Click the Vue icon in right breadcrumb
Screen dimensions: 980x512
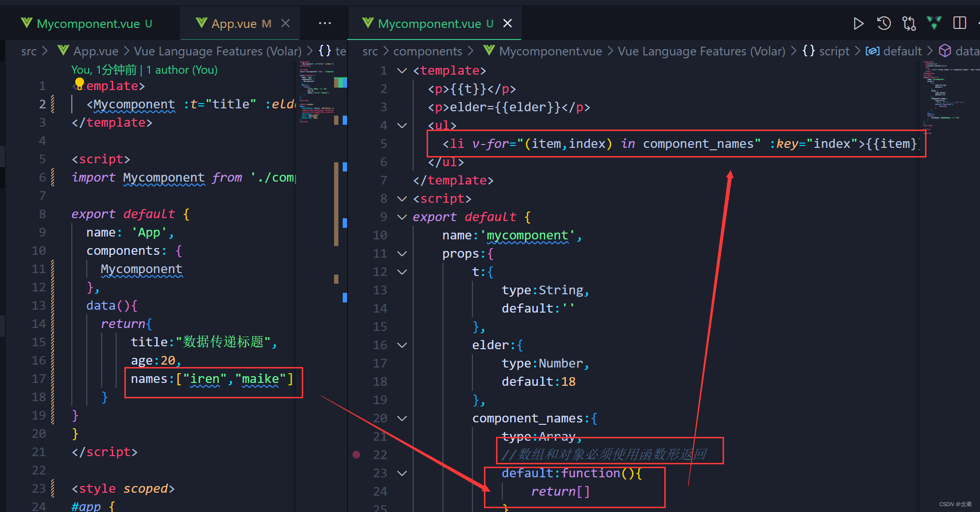[489, 50]
